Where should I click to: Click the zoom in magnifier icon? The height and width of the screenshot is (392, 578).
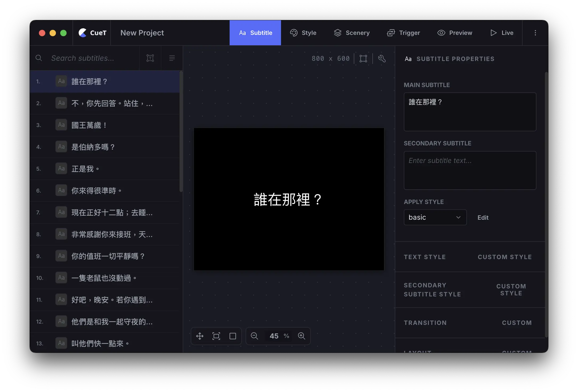[x=302, y=336]
